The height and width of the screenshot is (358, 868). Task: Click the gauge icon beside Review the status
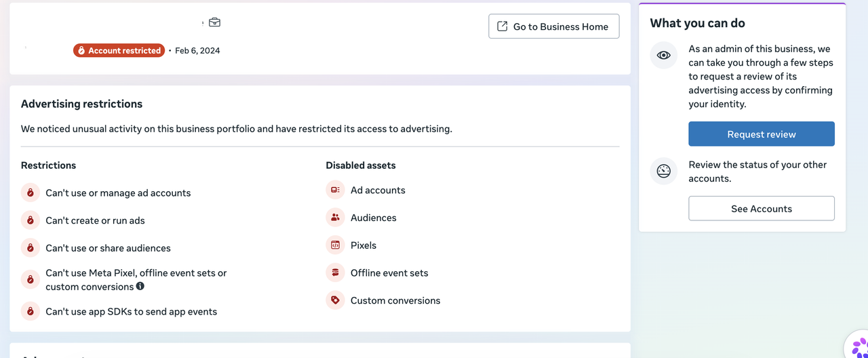[664, 172]
